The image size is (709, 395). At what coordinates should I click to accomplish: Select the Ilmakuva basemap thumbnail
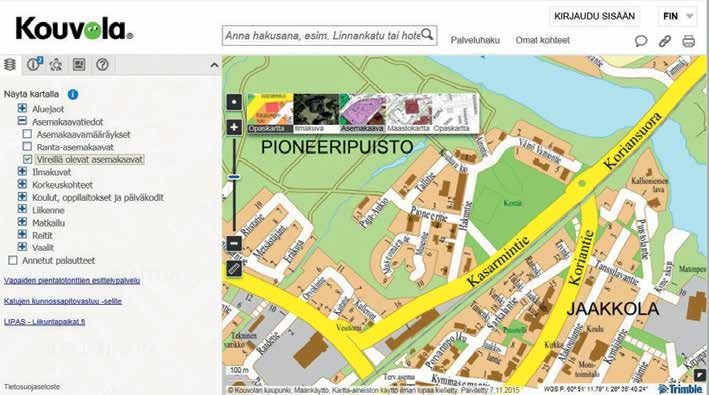tap(316, 113)
